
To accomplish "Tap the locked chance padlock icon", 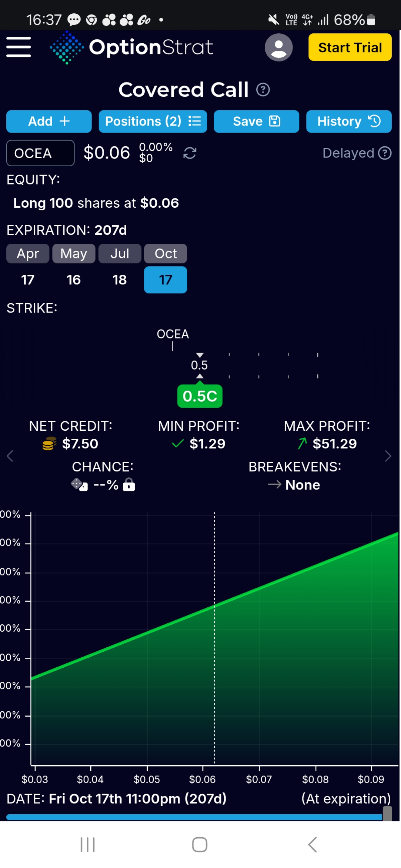I will click(x=129, y=484).
